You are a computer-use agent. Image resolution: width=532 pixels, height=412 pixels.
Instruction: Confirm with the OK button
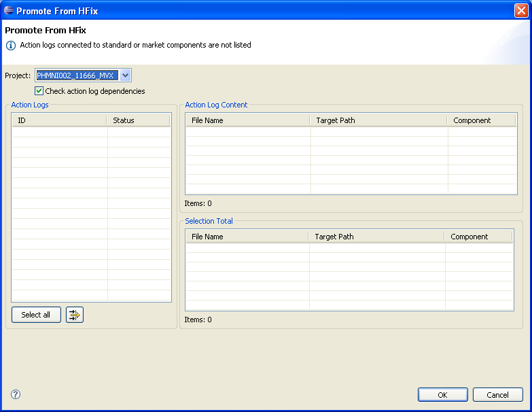442,395
